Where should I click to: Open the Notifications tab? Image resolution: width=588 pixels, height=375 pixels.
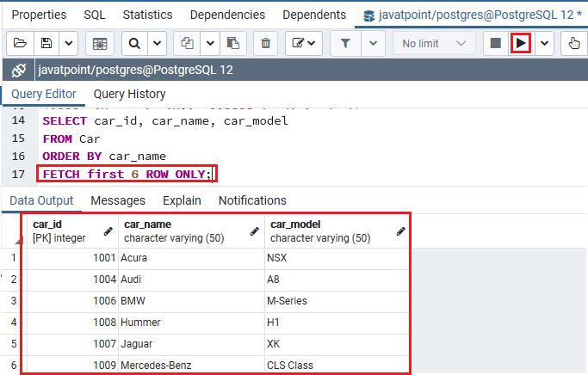coord(252,200)
